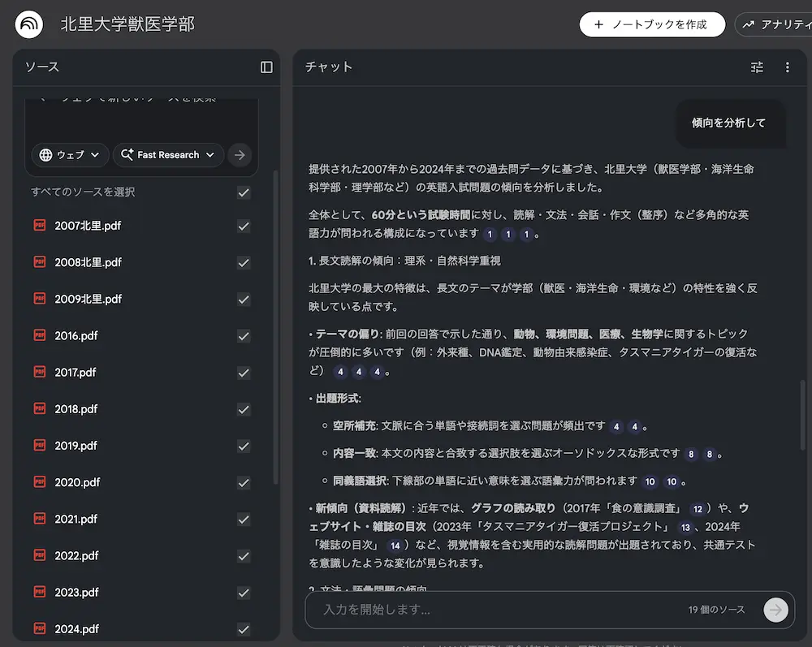Click the ノートブックを作成 button
The height and width of the screenshot is (647, 812).
652,24
